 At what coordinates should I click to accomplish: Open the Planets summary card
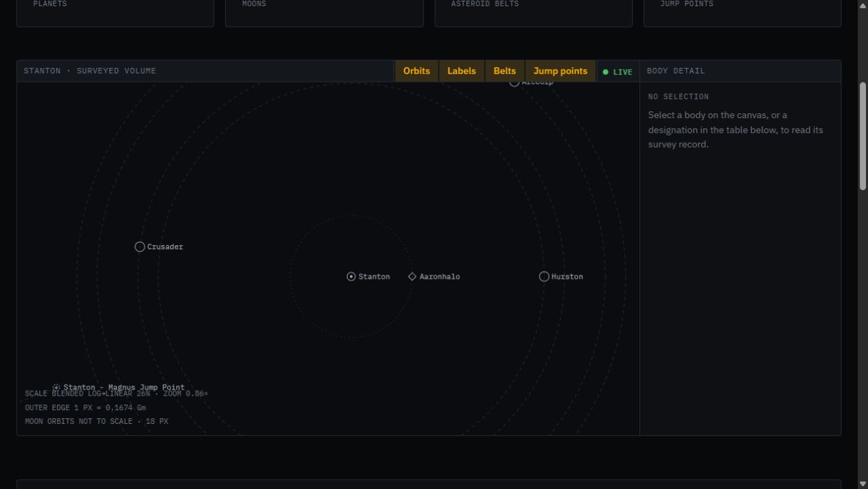[x=115, y=13]
